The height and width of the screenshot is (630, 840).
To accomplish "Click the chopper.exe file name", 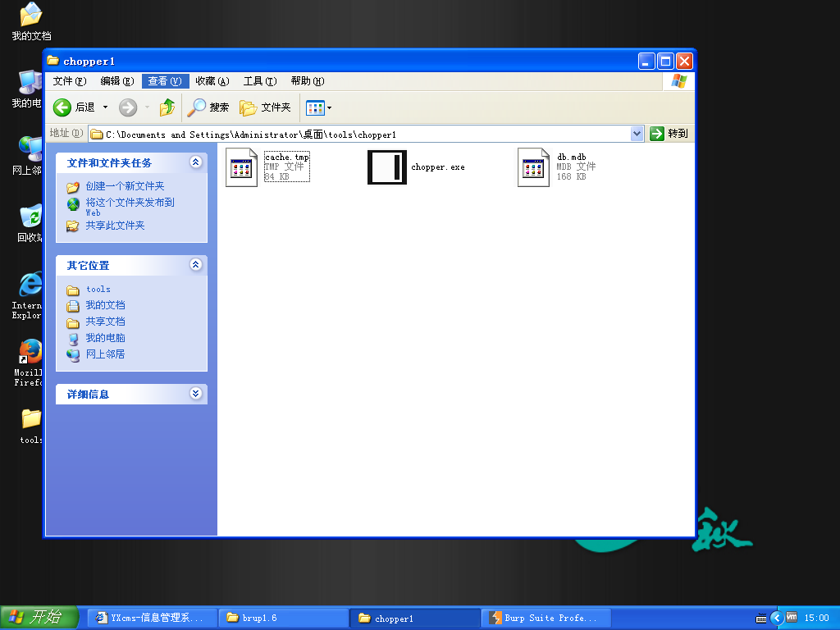I will [x=438, y=167].
